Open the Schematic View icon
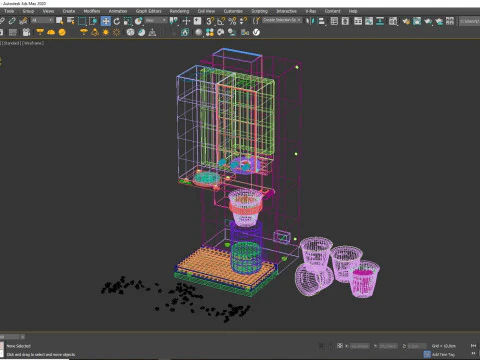480x360 pixels. point(380,21)
